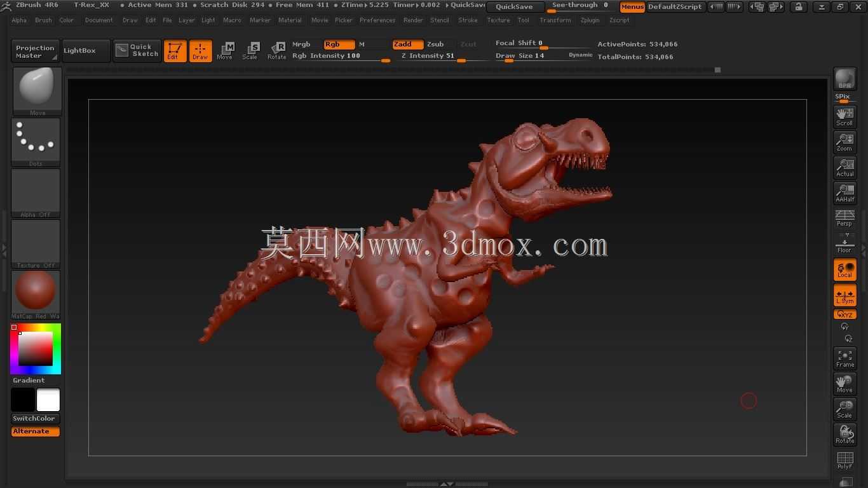Toggle the Zadd button
Image resolution: width=868 pixels, height=488 pixels.
point(408,44)
